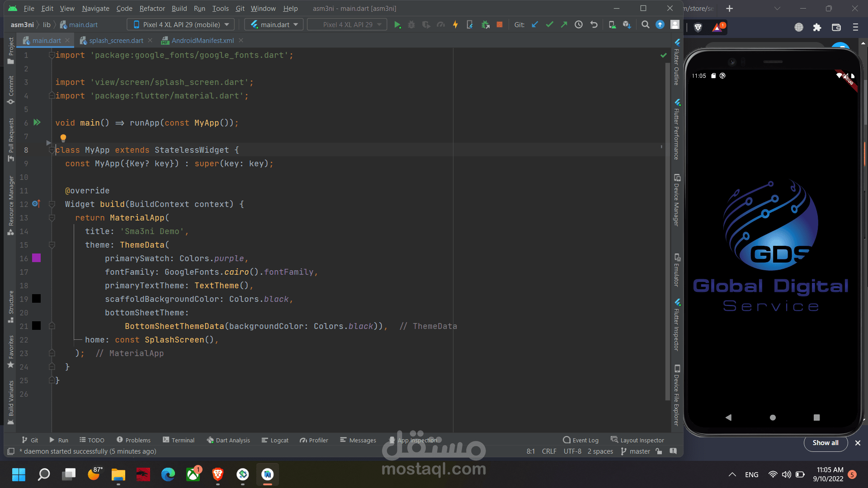This screenshot has height=488, width=868.
Task: Toggle the read-only lock in status bar
Action: [659, 451]
